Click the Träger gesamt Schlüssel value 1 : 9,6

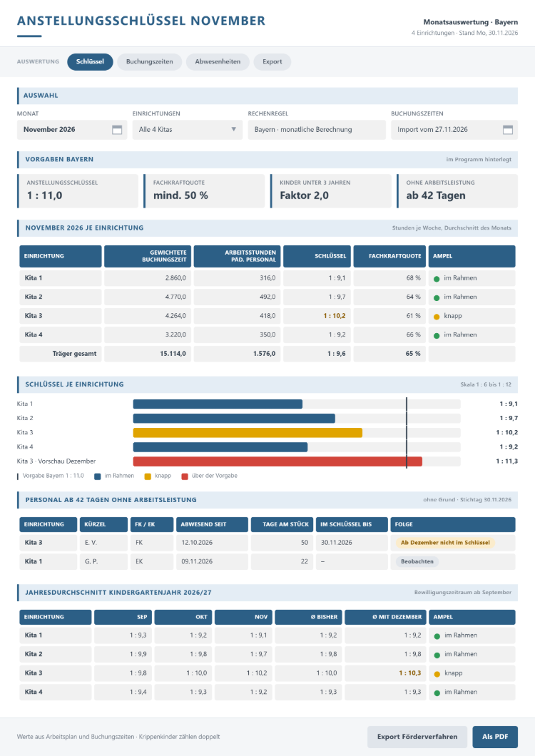pos(336,354)
